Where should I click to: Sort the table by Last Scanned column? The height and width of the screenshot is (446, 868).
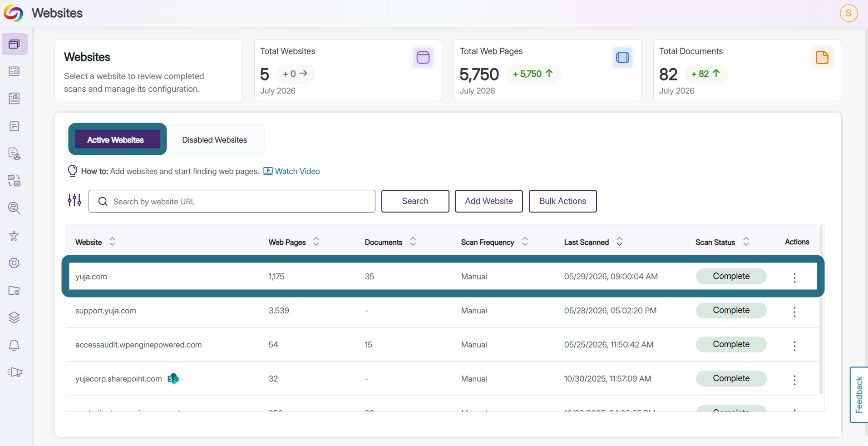pyautogui.click(x=619, y=242)
